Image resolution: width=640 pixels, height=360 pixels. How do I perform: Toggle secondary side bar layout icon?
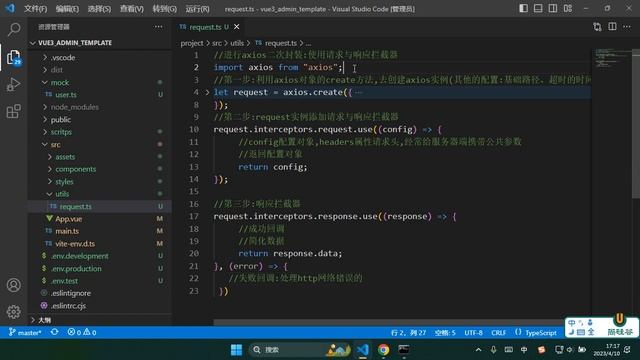click(553, 8)
